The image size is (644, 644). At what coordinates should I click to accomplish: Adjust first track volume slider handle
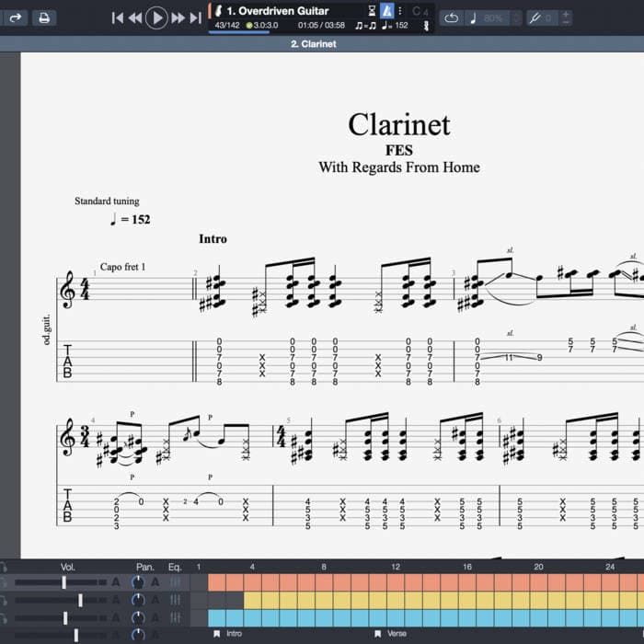tap(64, 582)
